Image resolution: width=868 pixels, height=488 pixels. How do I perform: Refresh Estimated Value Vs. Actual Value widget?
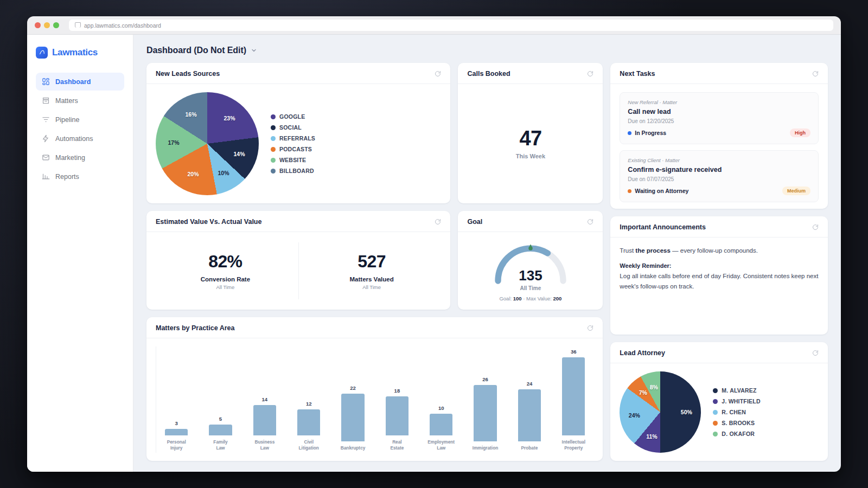[x=438, y=222]
